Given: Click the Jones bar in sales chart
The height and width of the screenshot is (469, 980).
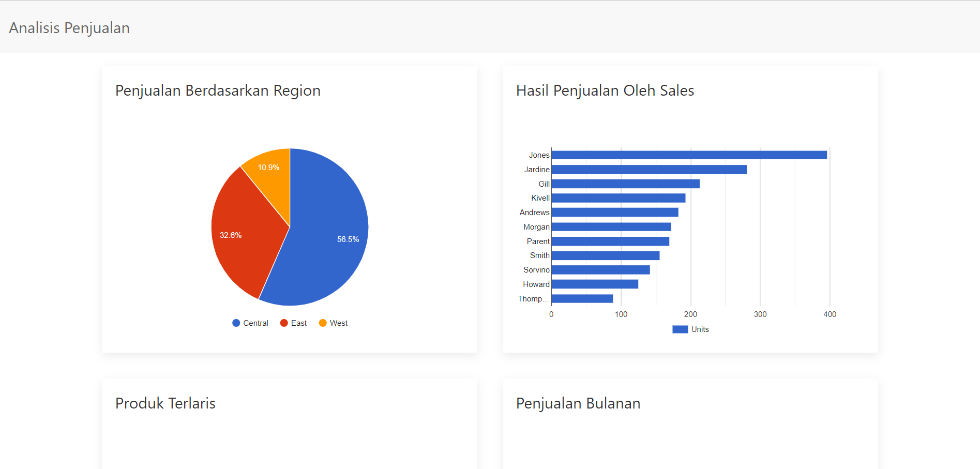Looking at the screenshot, I should click(689, 155).
